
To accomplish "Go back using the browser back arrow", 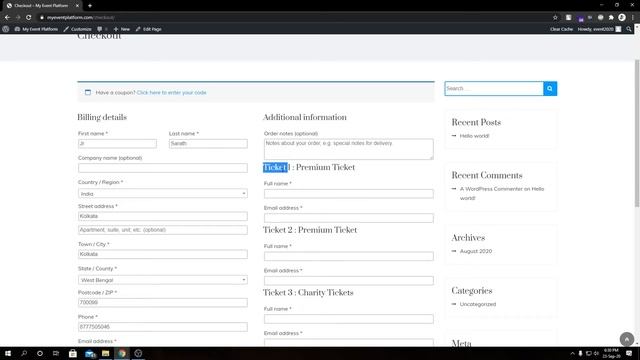I will 7,18.
